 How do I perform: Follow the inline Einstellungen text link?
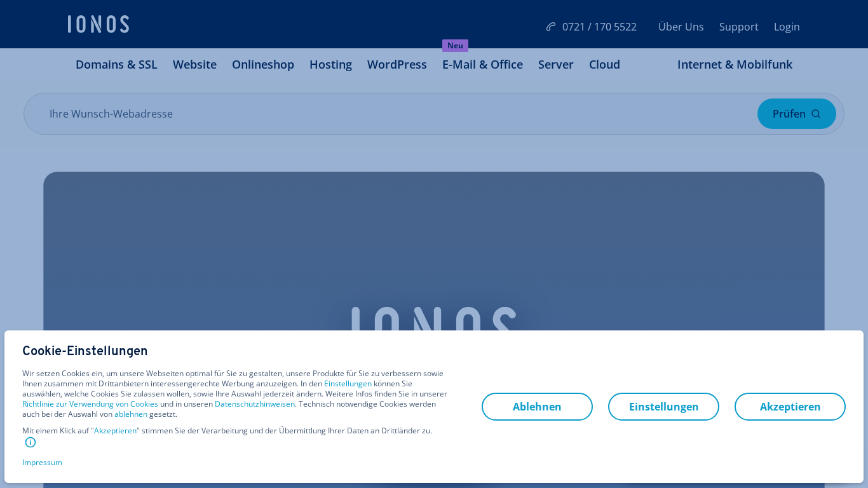(348, 384)
